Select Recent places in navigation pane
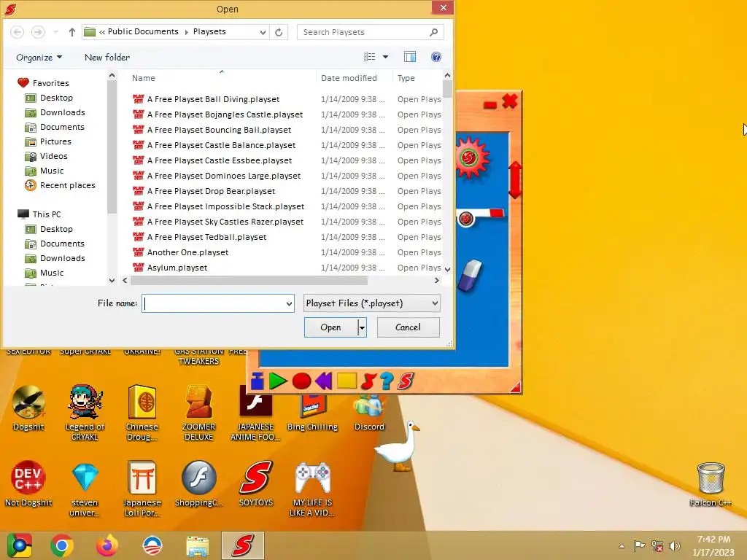 pyautogui.click(x=67, y=185)
